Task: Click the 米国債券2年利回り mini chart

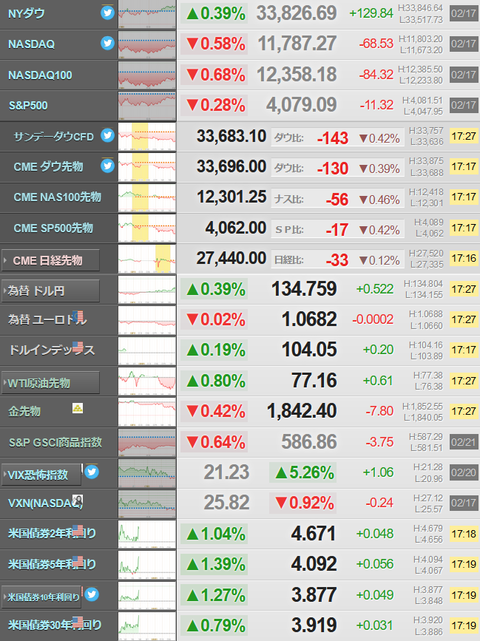Action: click(147, 534)
